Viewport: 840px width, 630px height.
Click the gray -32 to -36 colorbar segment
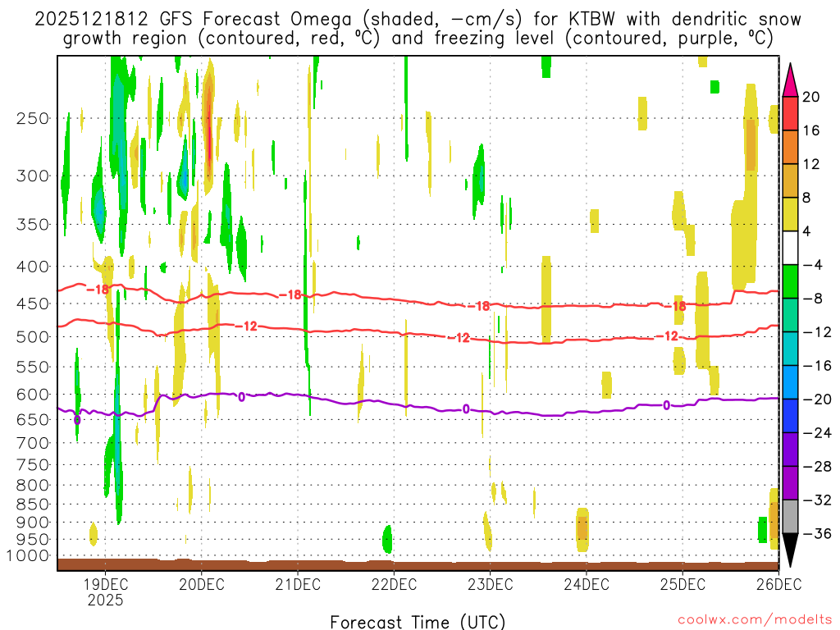click(x=790, y=517)
